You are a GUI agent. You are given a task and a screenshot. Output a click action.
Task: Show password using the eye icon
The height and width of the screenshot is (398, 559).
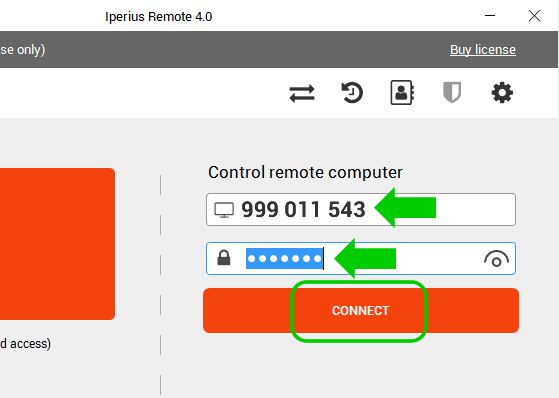[496, 259]
